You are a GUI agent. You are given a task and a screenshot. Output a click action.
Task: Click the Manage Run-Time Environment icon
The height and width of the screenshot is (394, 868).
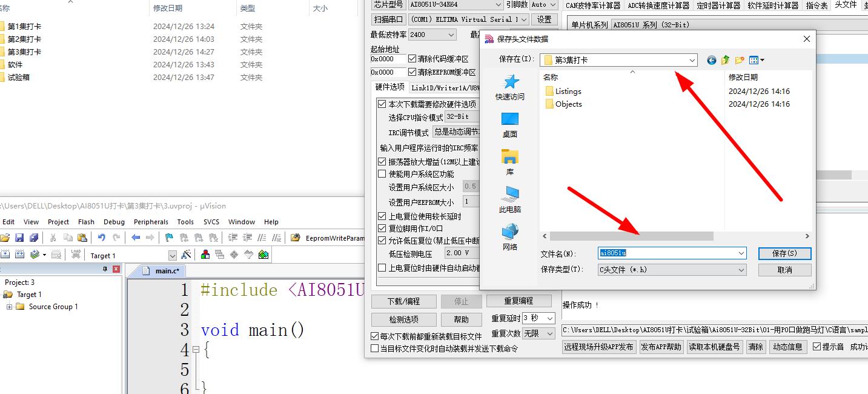tap(234, 255)
